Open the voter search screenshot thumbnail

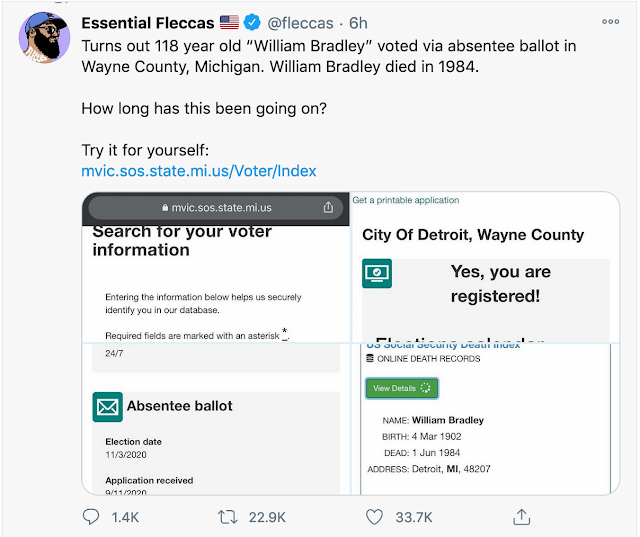tap(215, 268)
